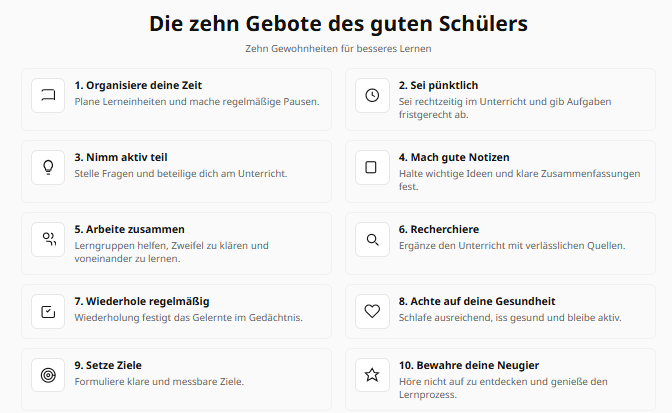The height and width of the screenshot is (413, 672).
Task: Click the clock icon for Sei pünktlich
Action: [x=372, y=95]
